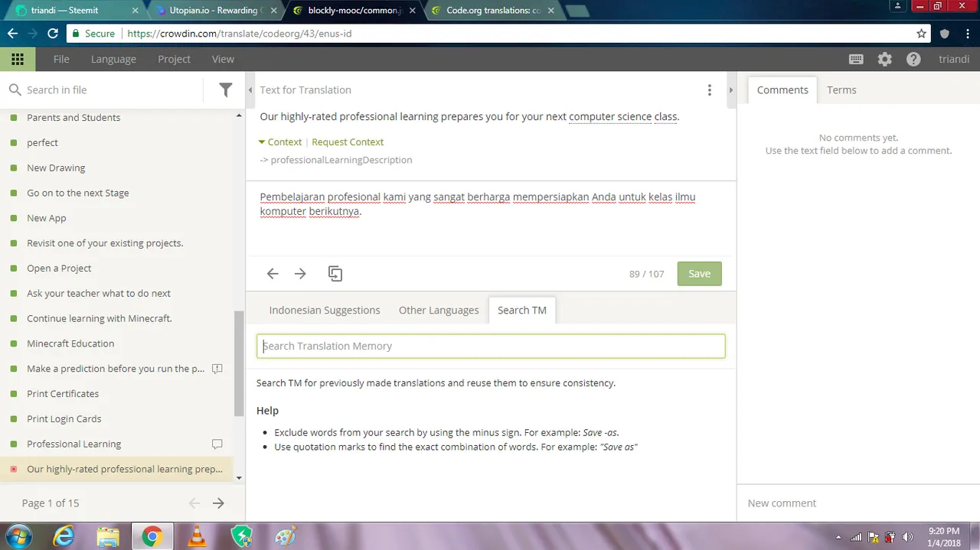This screenshot has height=550, width=980.
Task: Save the translation
Action: tap(699, 273)
